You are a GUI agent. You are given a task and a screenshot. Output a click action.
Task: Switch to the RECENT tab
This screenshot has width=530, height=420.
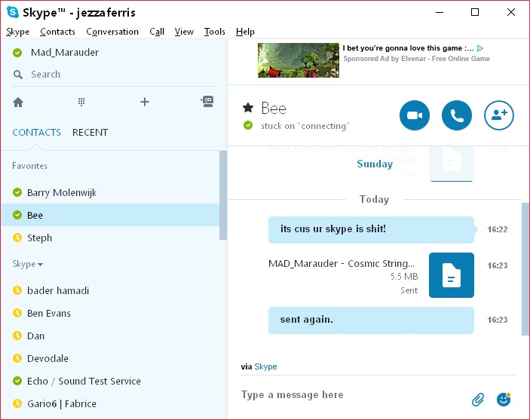click(90, 132)
